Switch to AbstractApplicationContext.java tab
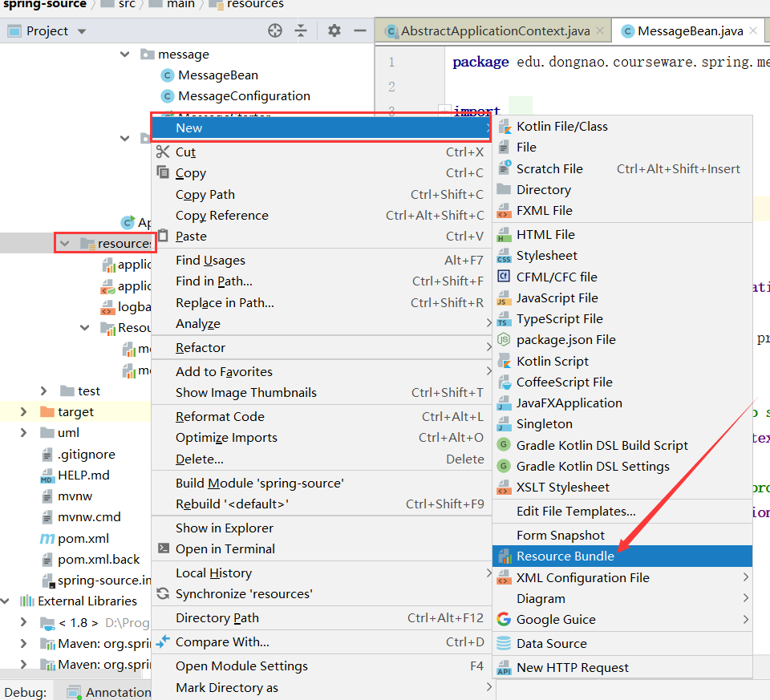770x700 pixels. [495, 31]
